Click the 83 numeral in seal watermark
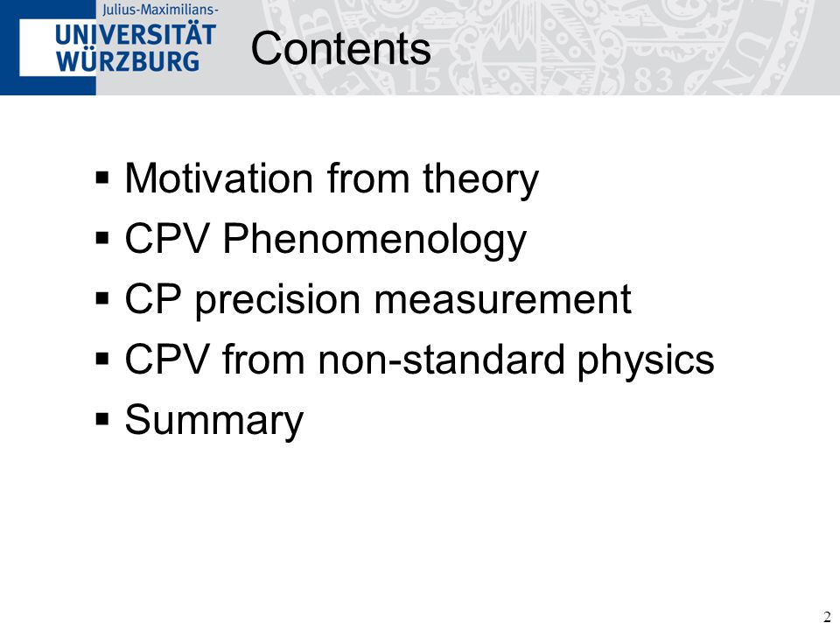 [654, 80]
